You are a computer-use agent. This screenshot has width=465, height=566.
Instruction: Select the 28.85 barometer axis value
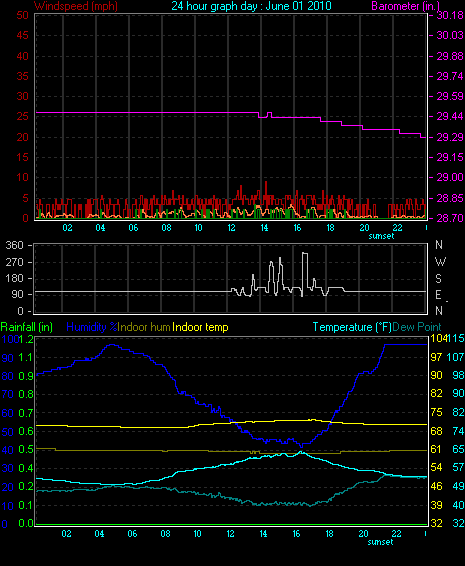[450, 198]
